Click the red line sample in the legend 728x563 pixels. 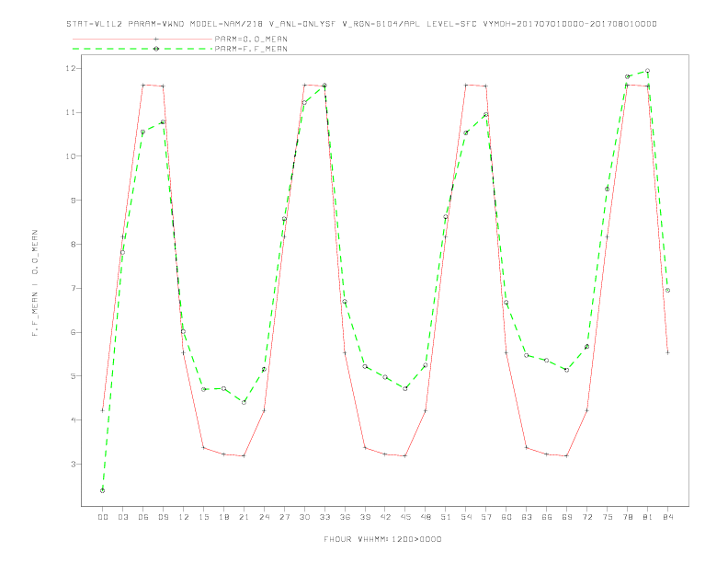tap(142, 39)
